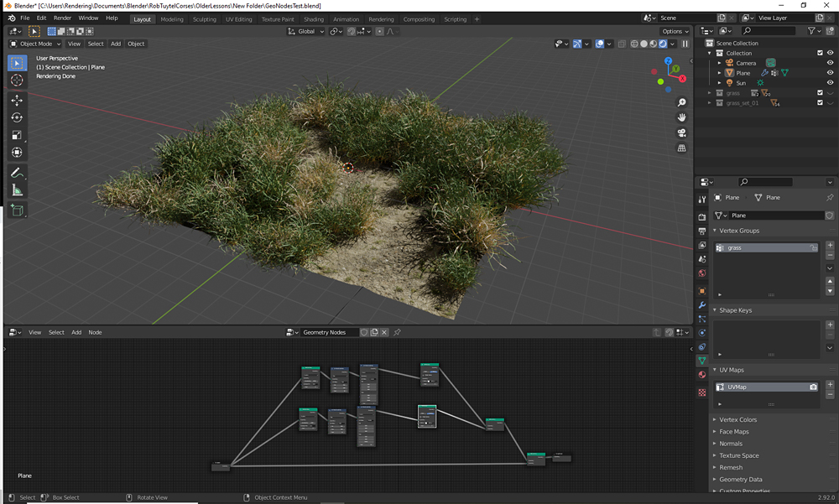Select the Add Cube tool

(x=17, y=210)
